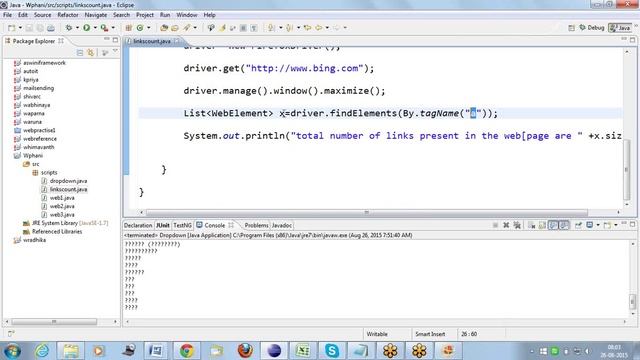Viewport: 640px width, 360px height.
Task: Click Pin Console icon
Action: pyautogui.click(x=578, y=225)
